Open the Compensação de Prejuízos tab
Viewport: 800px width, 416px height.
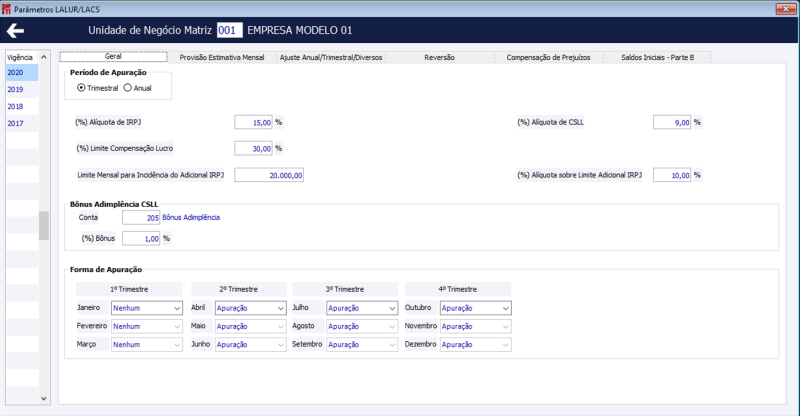[548, 57]
